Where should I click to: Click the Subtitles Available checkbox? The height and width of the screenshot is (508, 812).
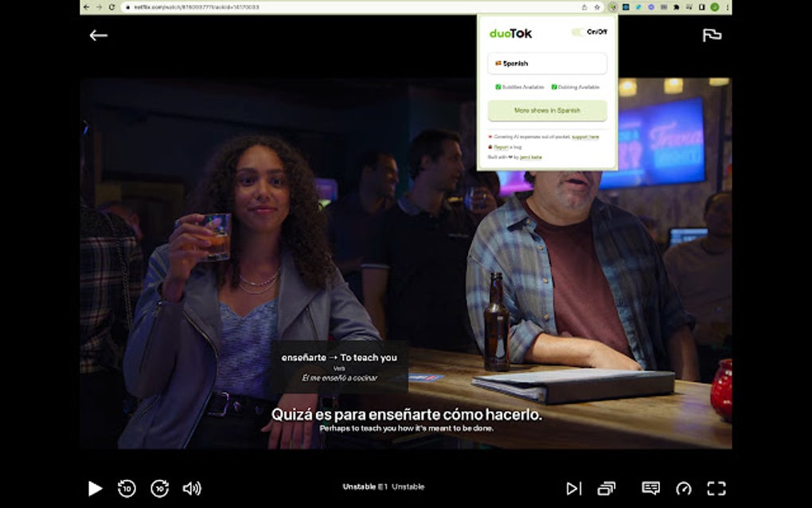pyautogui.click(x=498, y=86)
